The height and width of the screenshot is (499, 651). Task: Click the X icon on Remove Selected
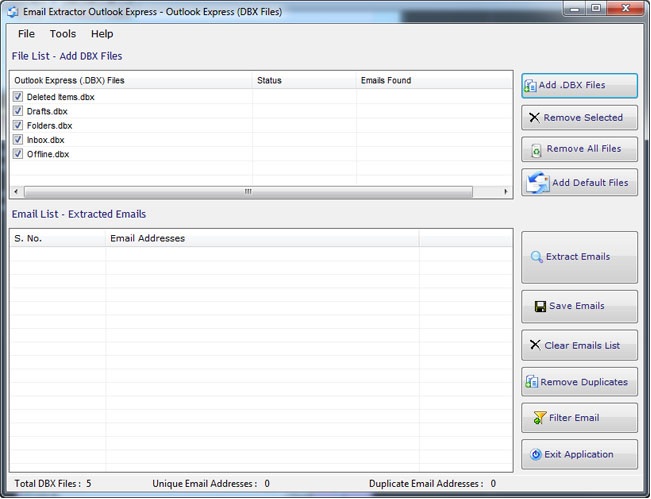[534, 118]
